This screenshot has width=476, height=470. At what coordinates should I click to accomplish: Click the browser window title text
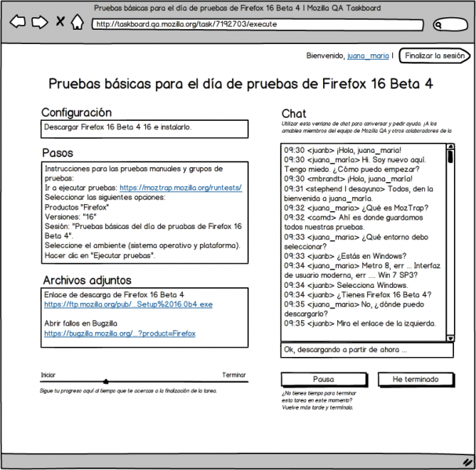point(237,8)
